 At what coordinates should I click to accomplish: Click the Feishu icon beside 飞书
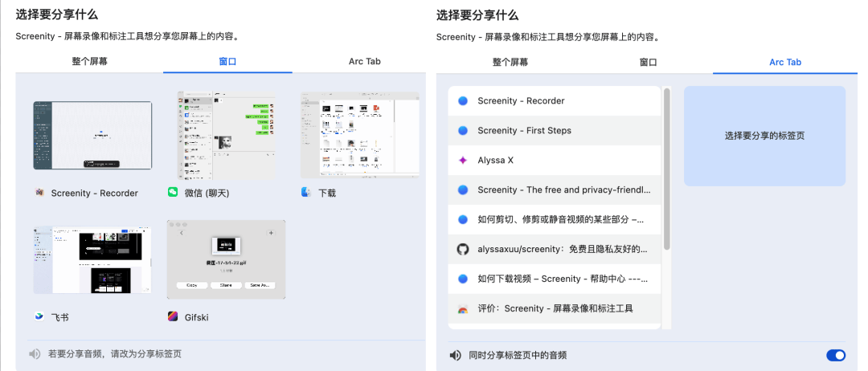point(39,316)
